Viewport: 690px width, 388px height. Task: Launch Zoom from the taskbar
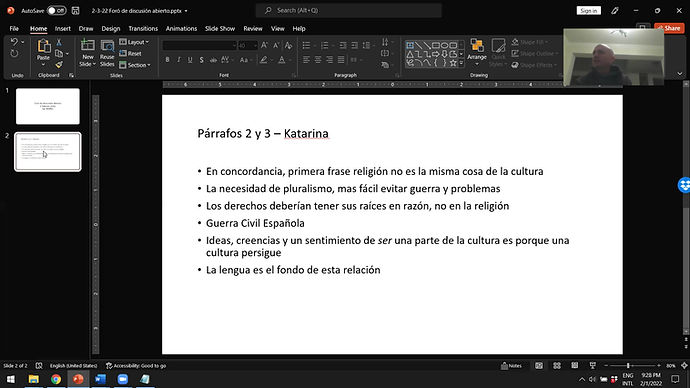[123, 379]
